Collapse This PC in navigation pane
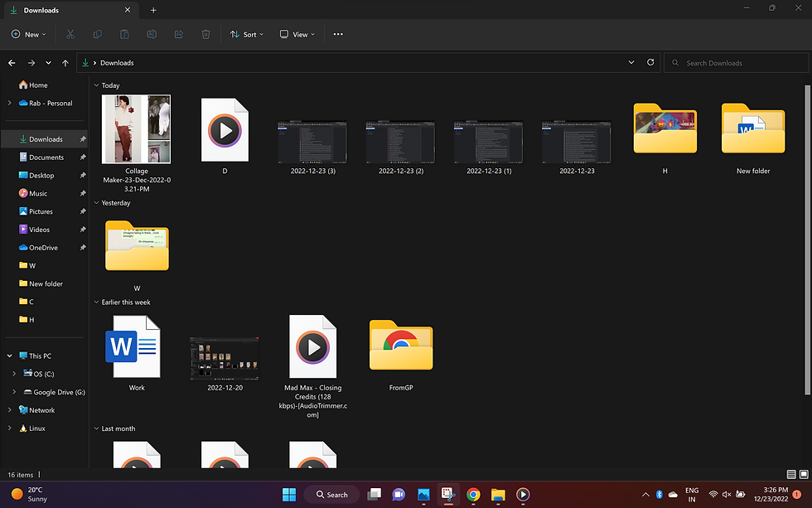 pos(9,356)
